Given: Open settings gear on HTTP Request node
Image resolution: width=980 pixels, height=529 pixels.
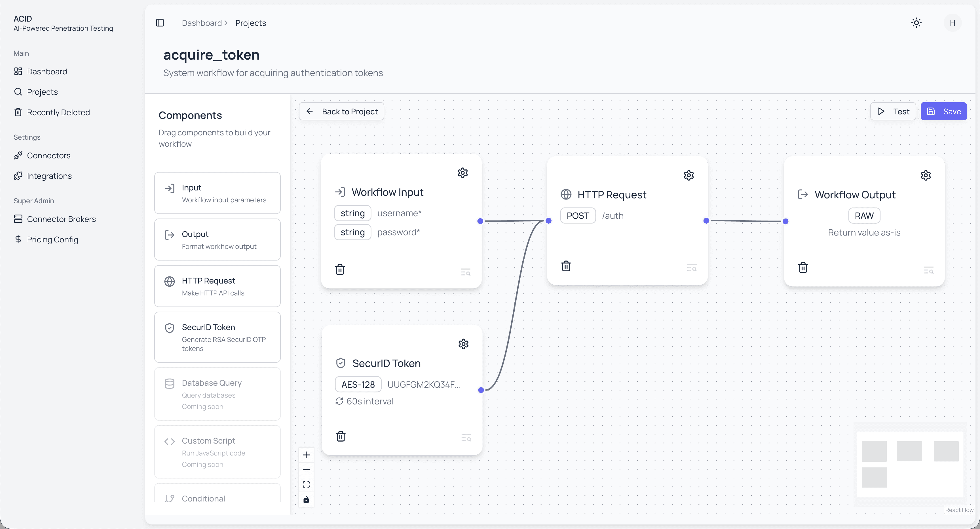Looking at the screenshot, I should [x=688, y=175].
